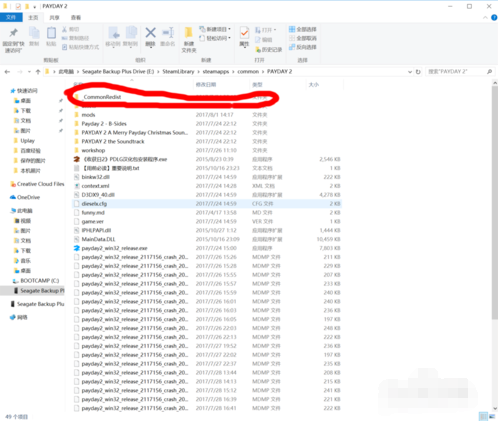
Task: Open recent locations dropdown beside forward arrow
Action: coord(29,72)
